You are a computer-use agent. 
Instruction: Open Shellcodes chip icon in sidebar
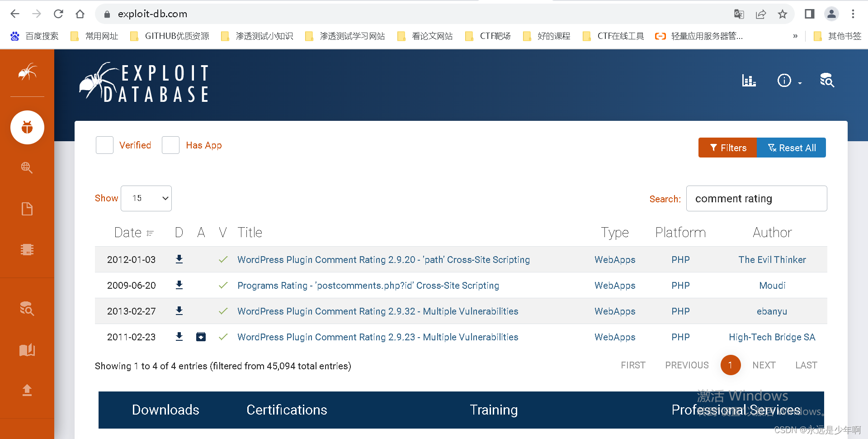click(x=27, y=249)
